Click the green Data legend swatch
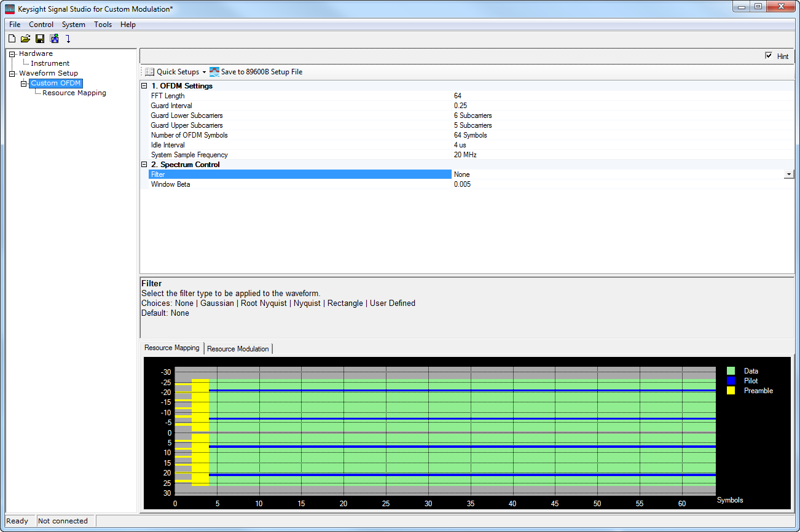800x532 pixels. pos(731,371)
